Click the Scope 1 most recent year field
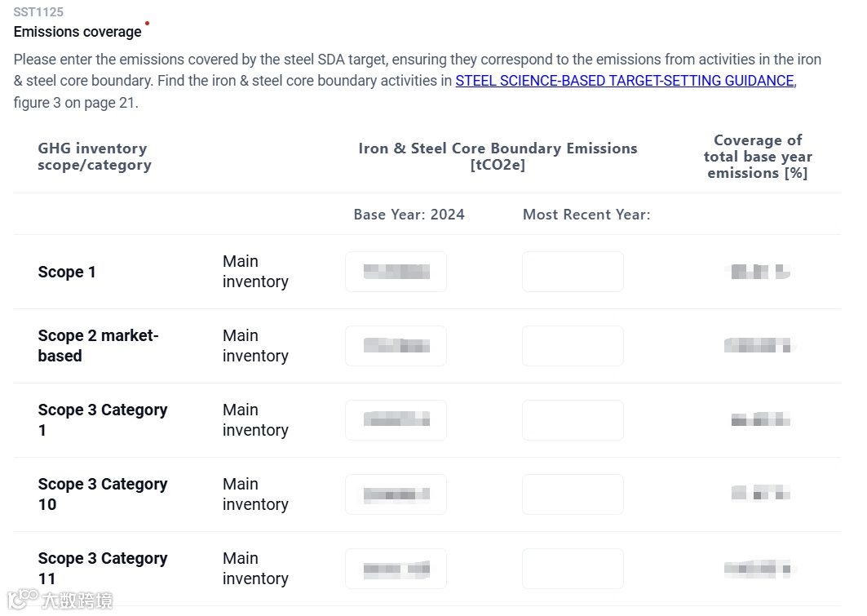 point(573,272)
